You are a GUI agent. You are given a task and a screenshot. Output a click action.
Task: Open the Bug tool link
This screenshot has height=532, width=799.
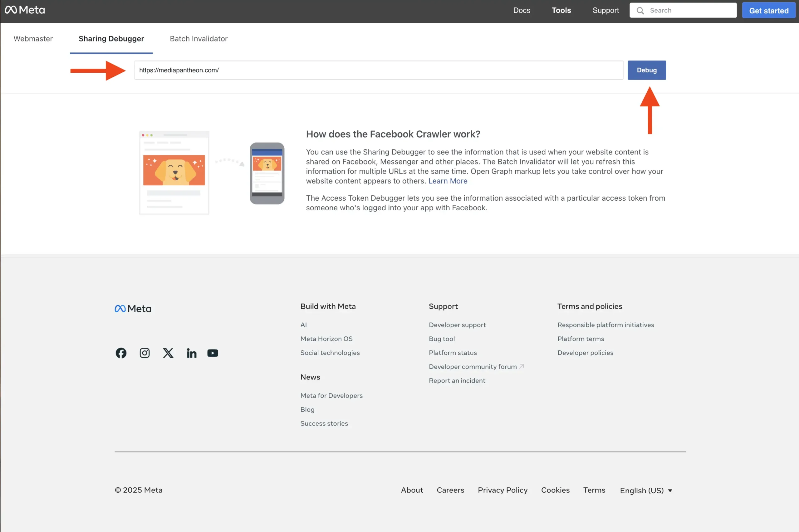442,339
